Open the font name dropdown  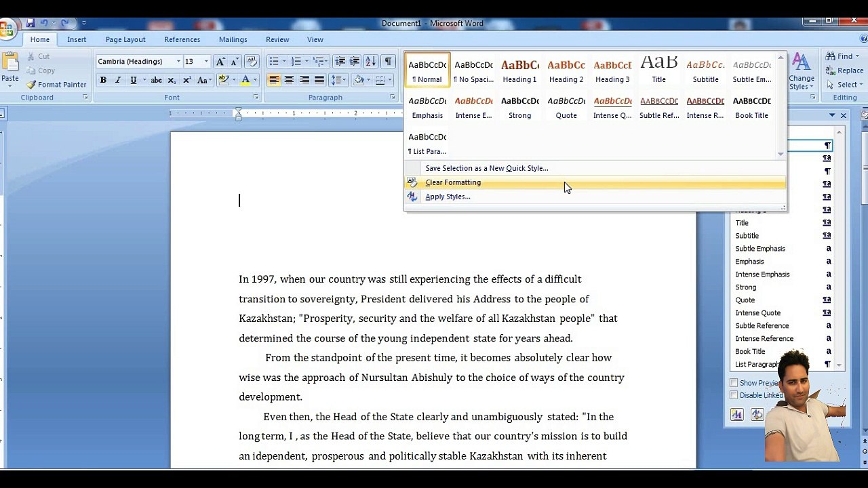coord(178,62)
